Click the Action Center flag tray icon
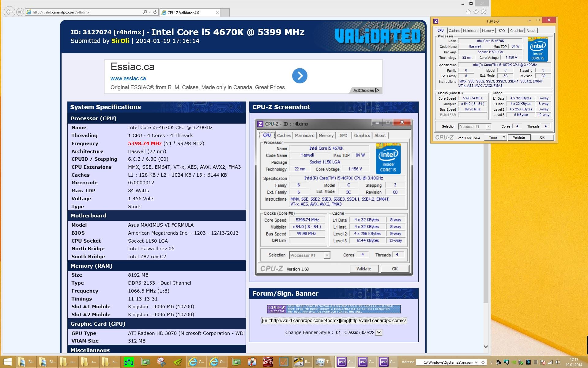 [543, 362]
